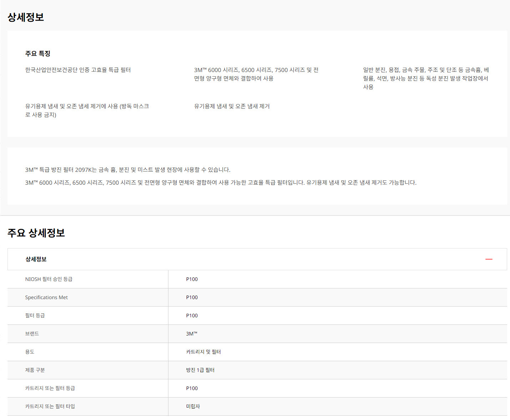
Task: Click the 미립자 value cell
Action: [x=338, y=406]
